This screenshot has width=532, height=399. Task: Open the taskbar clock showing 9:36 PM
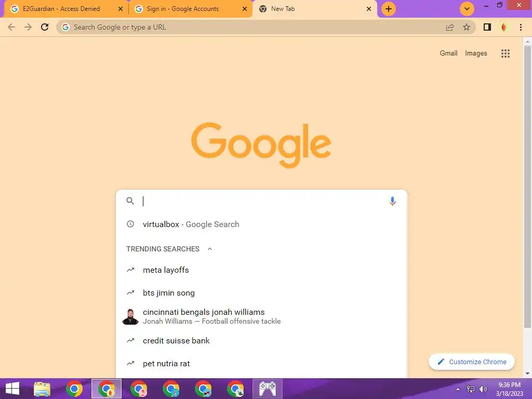coord(509,389)
